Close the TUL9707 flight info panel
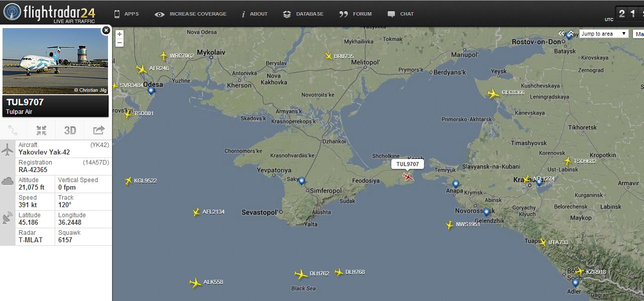Image resolution: width=644 pixels, height=301 pixels. tap(106, 31)
